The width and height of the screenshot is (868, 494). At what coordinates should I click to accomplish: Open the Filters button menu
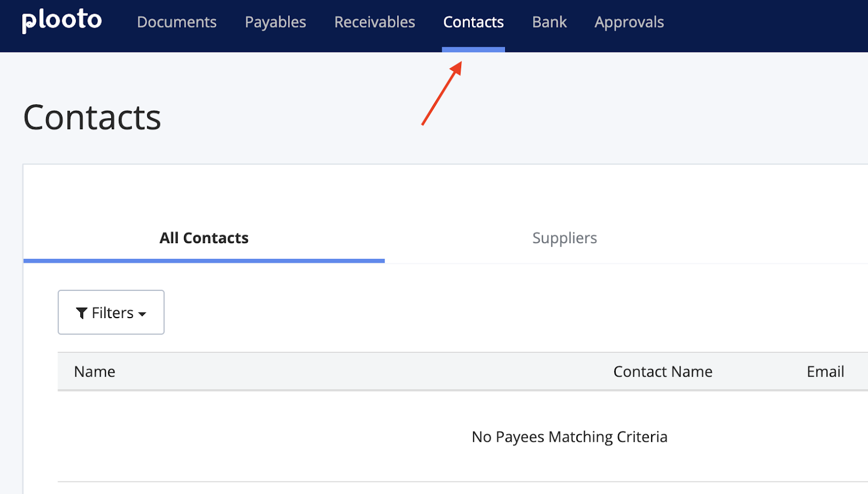click(111, 313)
